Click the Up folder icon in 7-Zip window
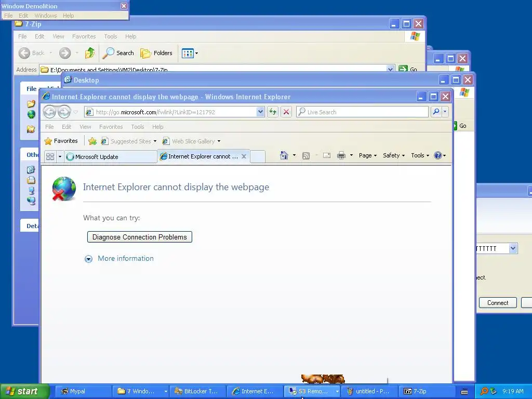532x399 pixels. [x=90, y=53]
